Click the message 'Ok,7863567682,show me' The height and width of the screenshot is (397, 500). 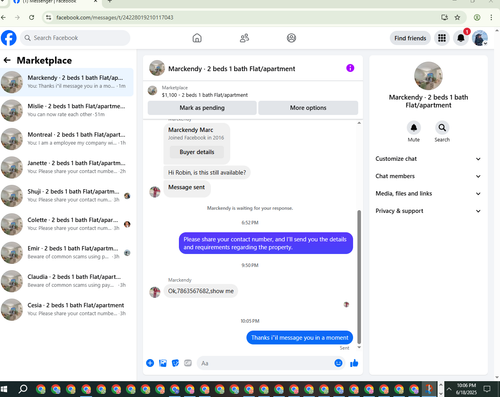pyautogui.click(x=201, y=291)
